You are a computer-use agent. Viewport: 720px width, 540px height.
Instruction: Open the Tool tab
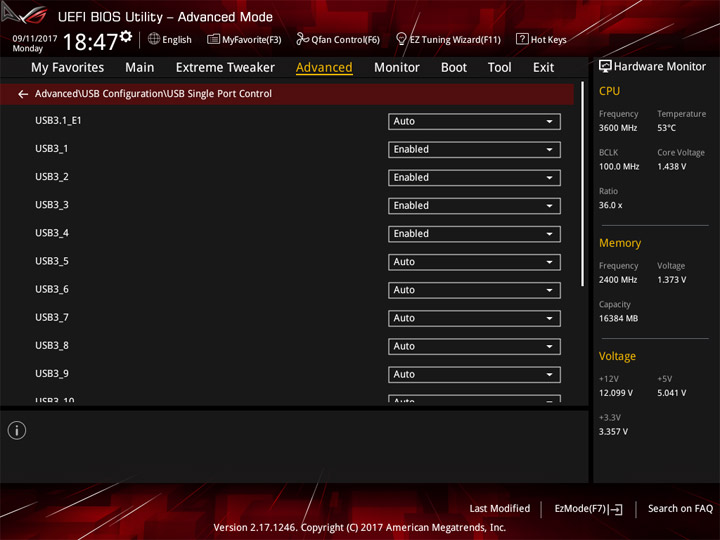click(500, 68)
